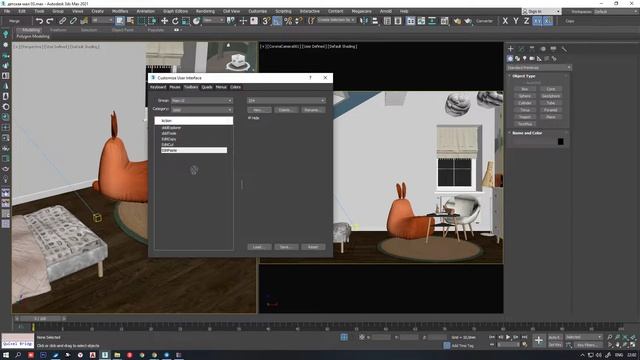Open the reference coordinate system dropdown
Viewport: 640px width, 360px height.
(214, 20)
